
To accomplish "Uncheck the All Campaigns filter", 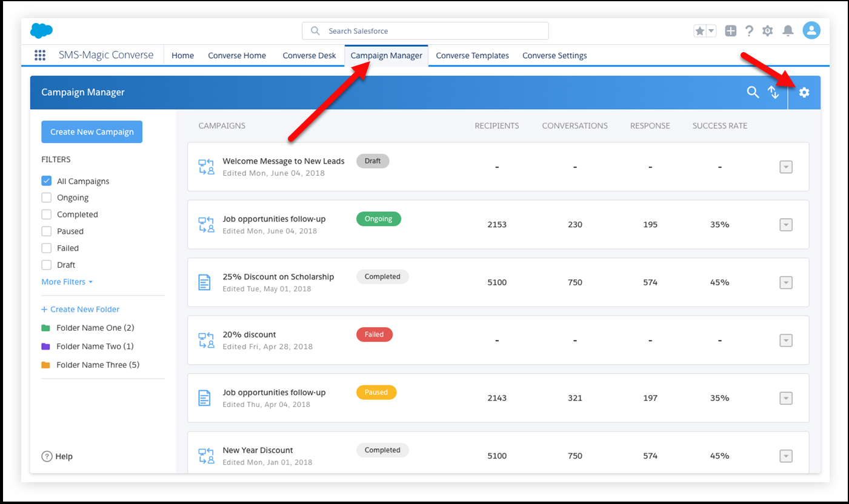I will pyautogui.click(x=46, y=181).
